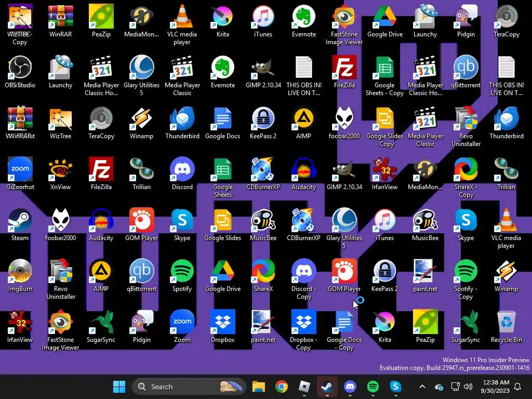The width and height of the screenshot is (532, 399).
Task: Click the taskbar Search box
Action: click(189, 387)
